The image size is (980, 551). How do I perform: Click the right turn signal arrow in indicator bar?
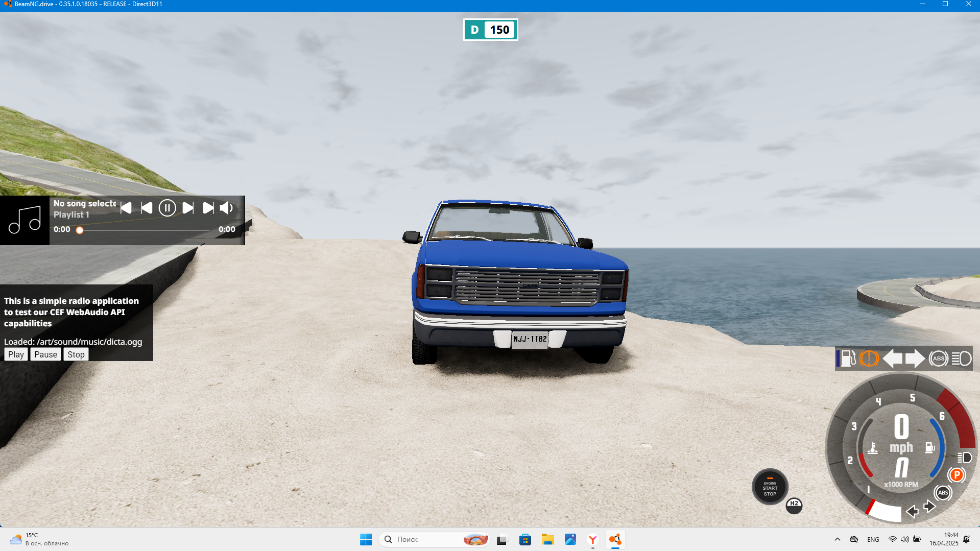[x=915, y=358]
